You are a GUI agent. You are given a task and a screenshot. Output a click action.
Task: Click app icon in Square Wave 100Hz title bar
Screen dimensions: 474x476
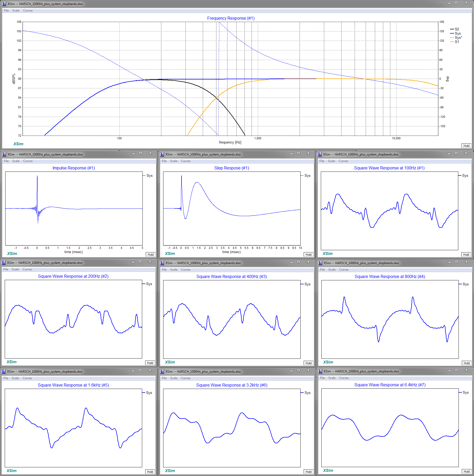(319, 154)
